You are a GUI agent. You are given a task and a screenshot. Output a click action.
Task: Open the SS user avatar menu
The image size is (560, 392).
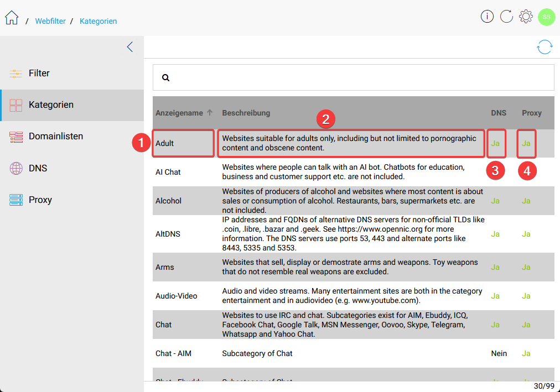pyautogui.click(x=546, y=17)
